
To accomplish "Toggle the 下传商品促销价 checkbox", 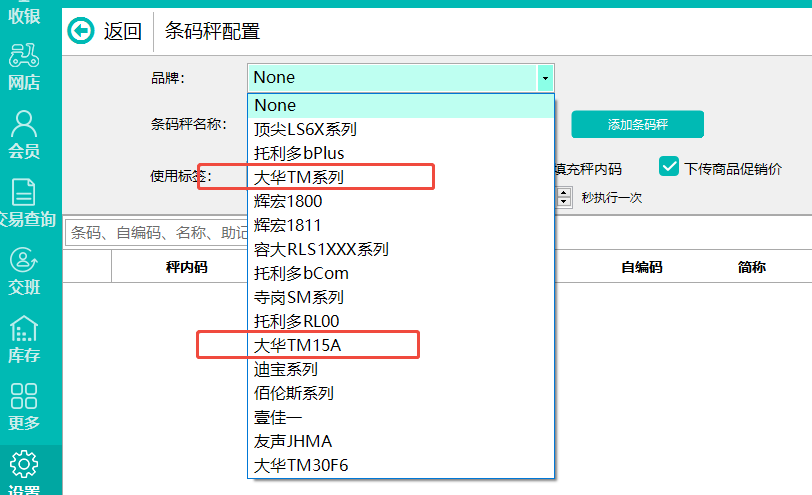I will point(669,166).
